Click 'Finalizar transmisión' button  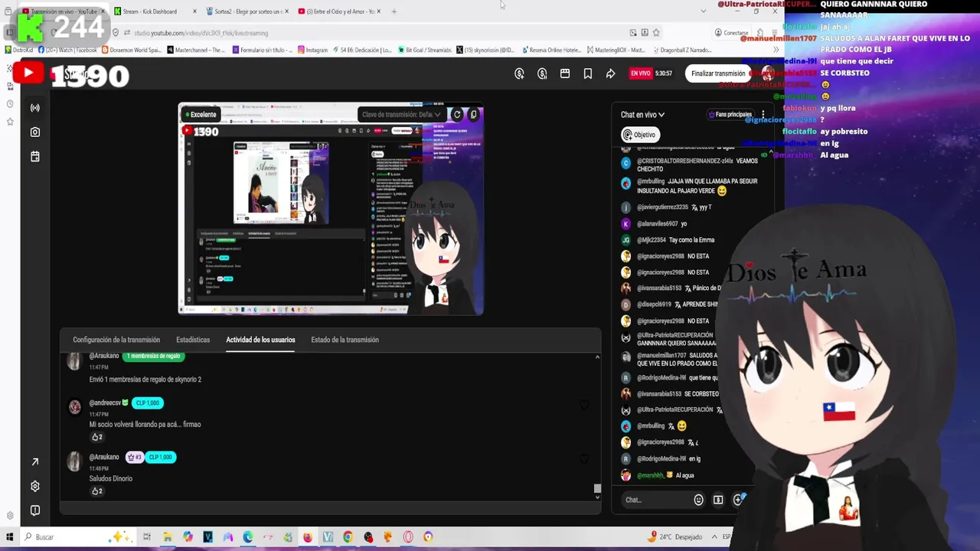tap(718, 73)
